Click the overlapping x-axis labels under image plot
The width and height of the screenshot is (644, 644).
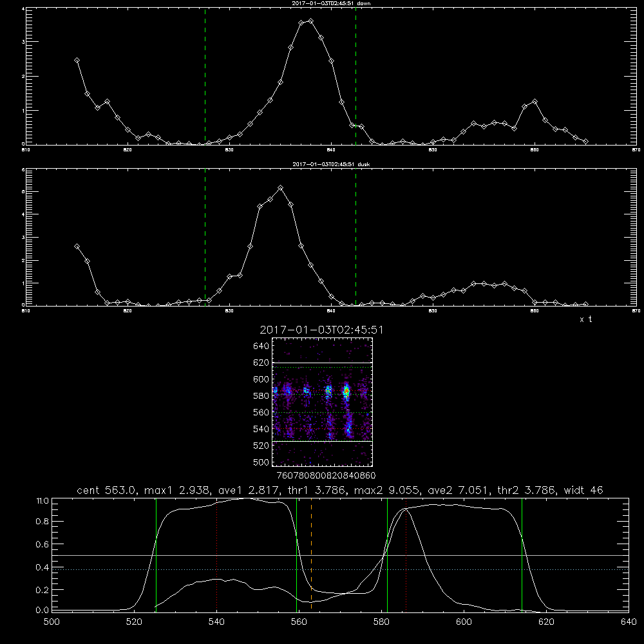coord(327,476)
